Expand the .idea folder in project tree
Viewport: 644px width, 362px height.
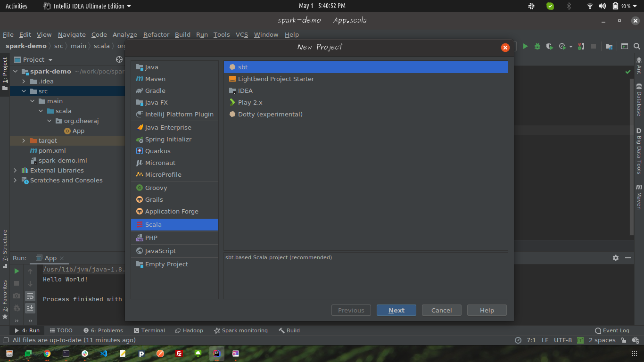click(24, 82)
